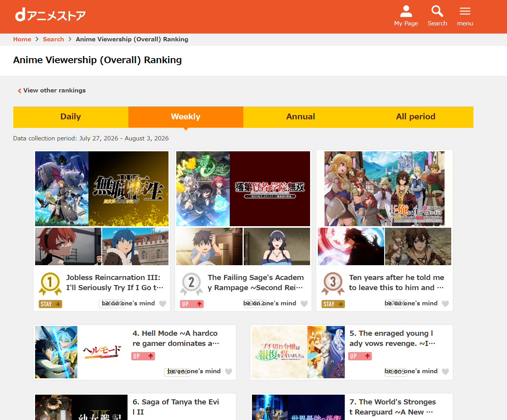Open red magic circle scene in rank 3 card
This screenshot has height=420, width=507.
(351, 246)
